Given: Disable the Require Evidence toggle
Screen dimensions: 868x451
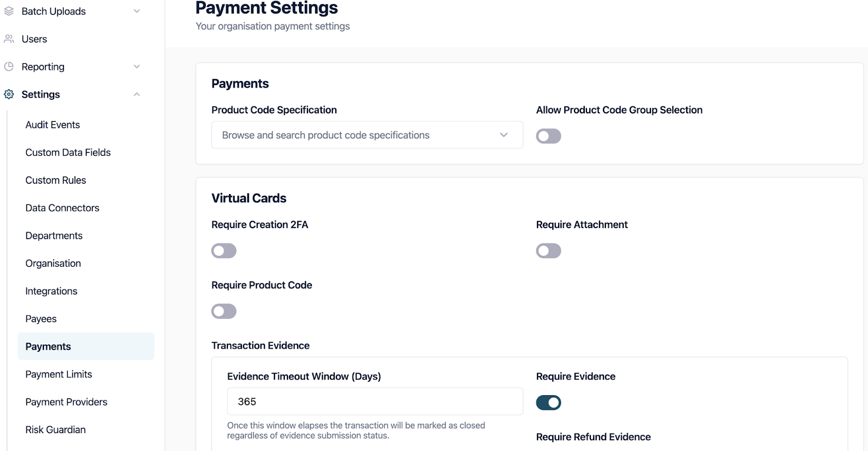Looking at the screenshot, I should tap(548, 403).
